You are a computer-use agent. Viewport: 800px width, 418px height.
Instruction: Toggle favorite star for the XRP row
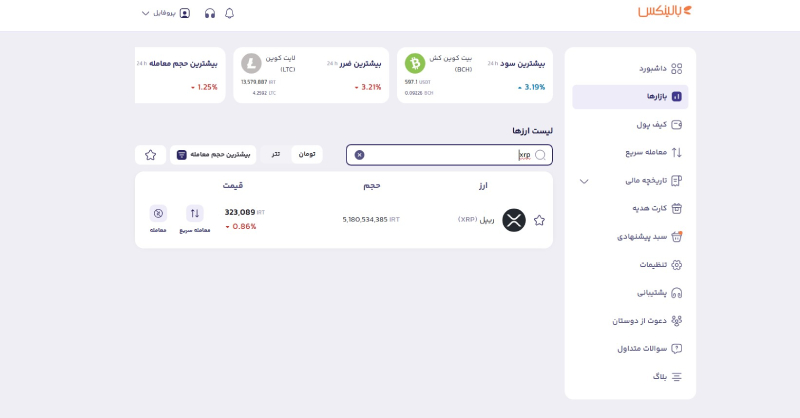539,220
